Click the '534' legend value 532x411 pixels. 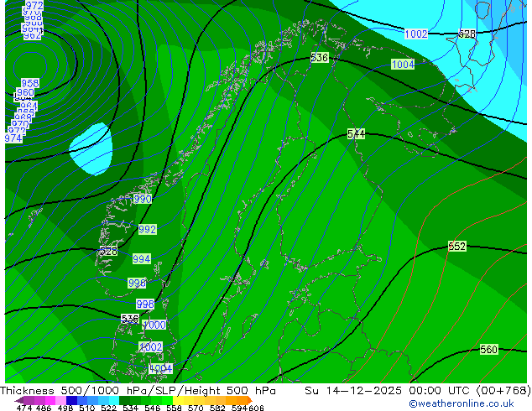(x=130, y=408)
